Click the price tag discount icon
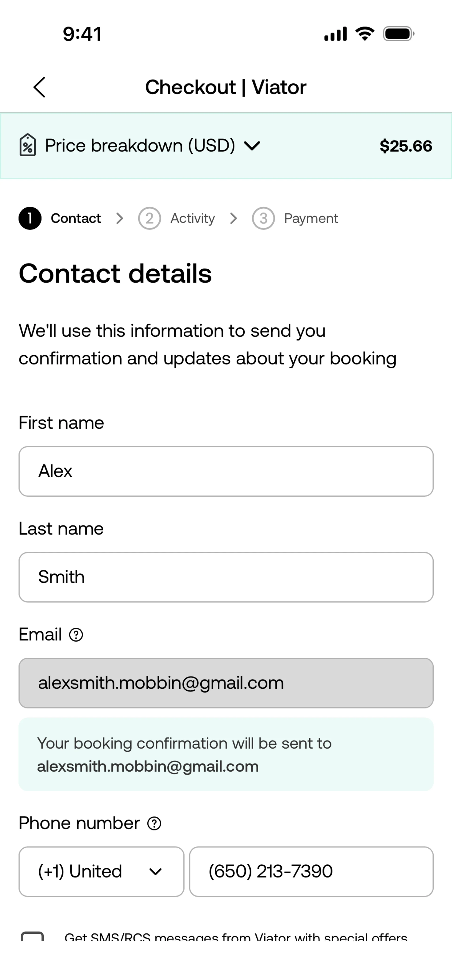Screen dimensions: 452x980 (28, 145)
